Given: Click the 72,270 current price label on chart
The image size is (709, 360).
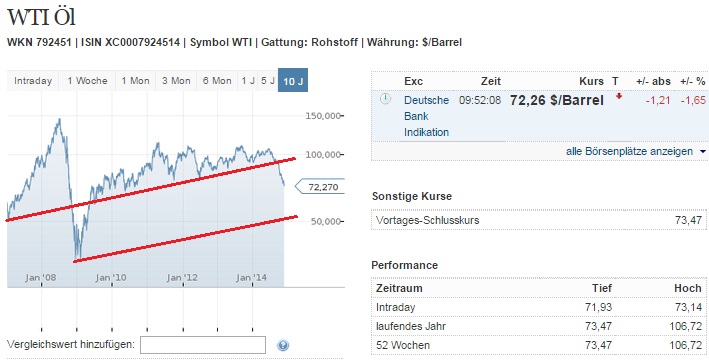Looking at the screenshot, I should coord(320,187).
